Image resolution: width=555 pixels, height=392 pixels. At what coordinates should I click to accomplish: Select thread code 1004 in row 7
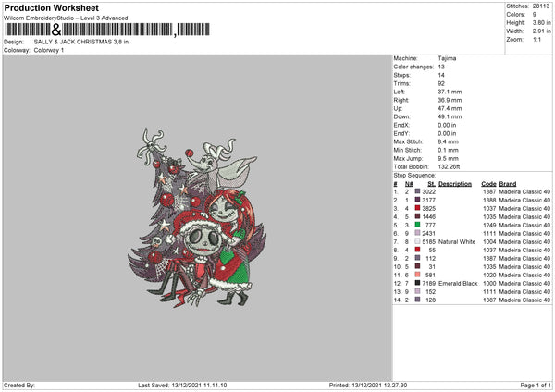point(489,242)
